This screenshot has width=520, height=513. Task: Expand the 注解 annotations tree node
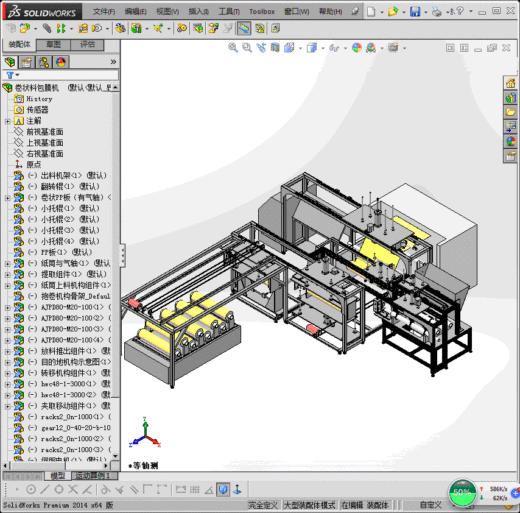click(8, 121)
